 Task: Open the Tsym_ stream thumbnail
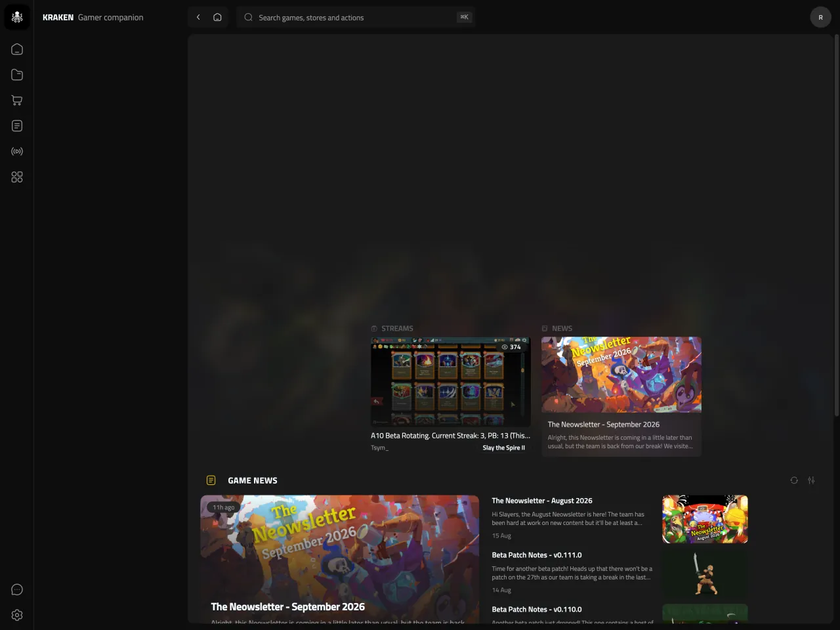click(x=451, y=382)
